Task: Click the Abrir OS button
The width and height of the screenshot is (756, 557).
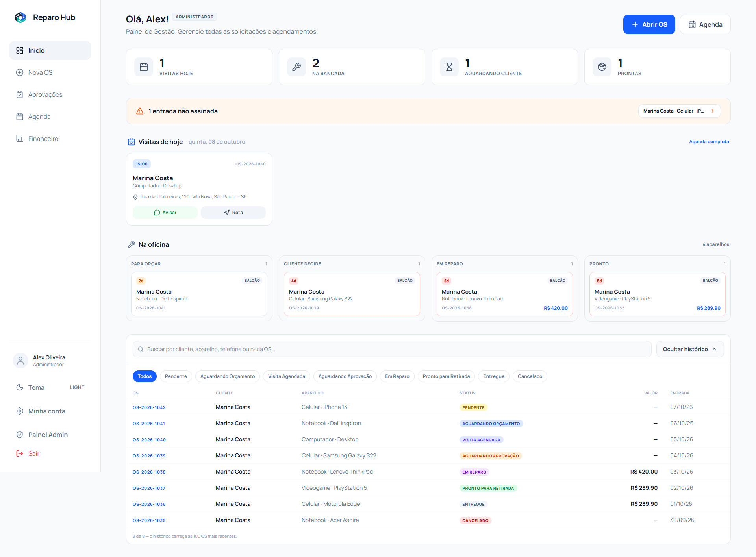Action: (x=649, y=24)
